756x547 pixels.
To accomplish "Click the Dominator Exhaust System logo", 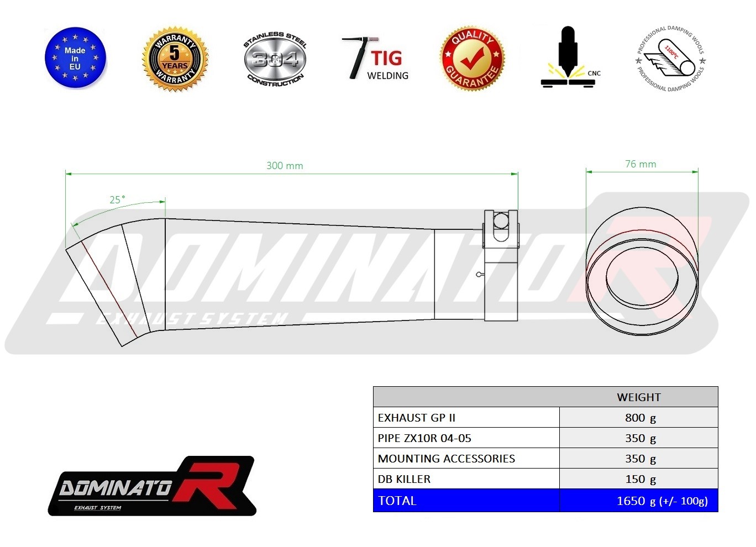I will [x=151, y=486].
